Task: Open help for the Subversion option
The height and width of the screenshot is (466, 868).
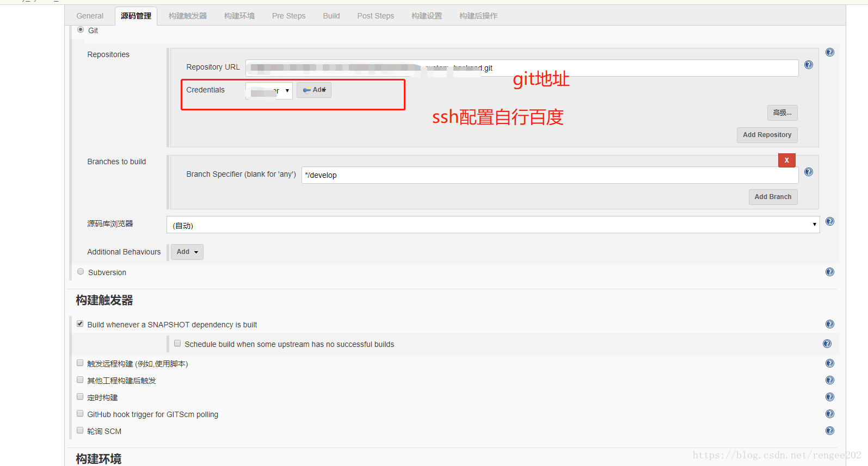Action: [x=829, y=272]
